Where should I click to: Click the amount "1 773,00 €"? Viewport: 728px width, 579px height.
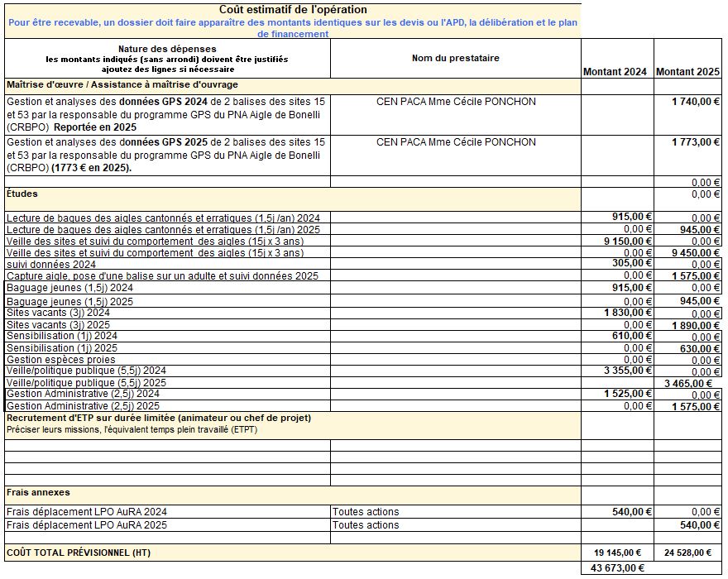696,142
